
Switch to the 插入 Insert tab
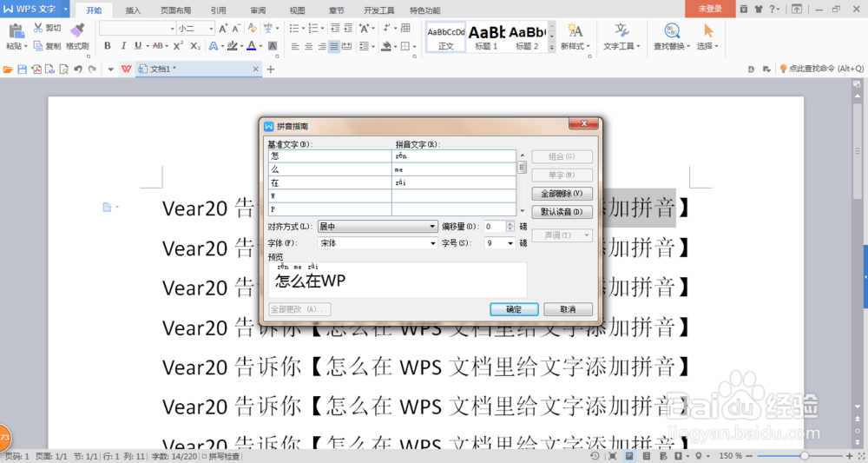click(x=133, y=10)
